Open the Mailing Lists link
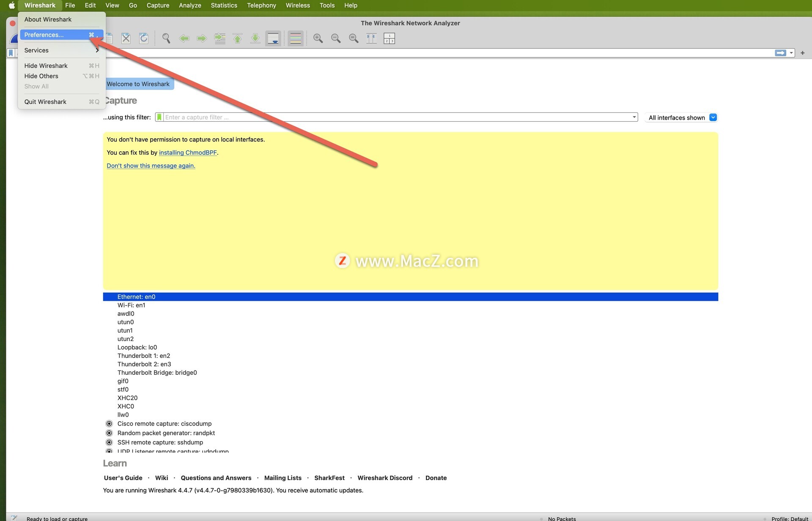812x521 pixels. tap(283, 478)
